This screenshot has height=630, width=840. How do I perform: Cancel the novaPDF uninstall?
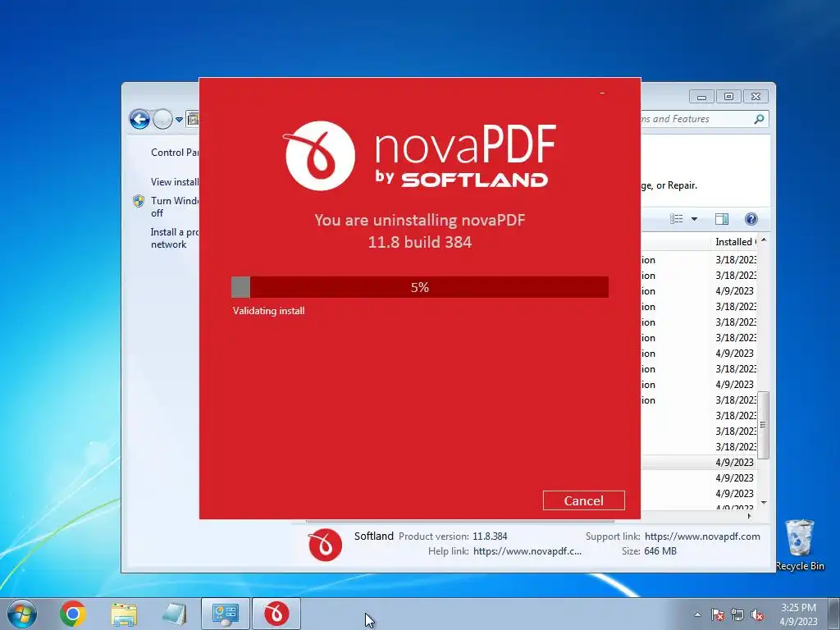pyautogui.click(x=583, y=500)
